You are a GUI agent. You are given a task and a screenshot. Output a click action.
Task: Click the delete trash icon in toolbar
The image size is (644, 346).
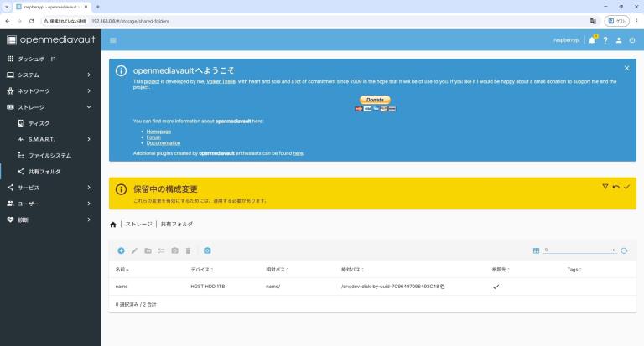point(188,250)
